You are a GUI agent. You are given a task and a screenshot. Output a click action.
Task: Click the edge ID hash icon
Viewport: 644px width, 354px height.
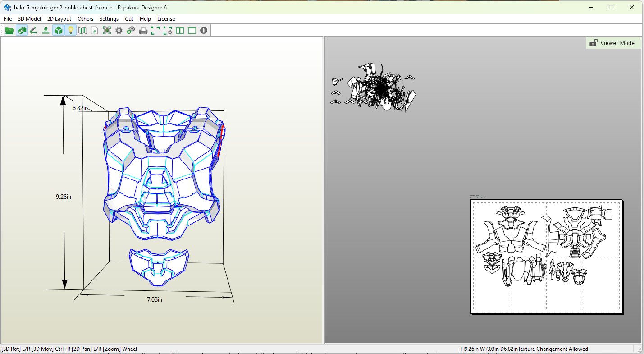46,31
